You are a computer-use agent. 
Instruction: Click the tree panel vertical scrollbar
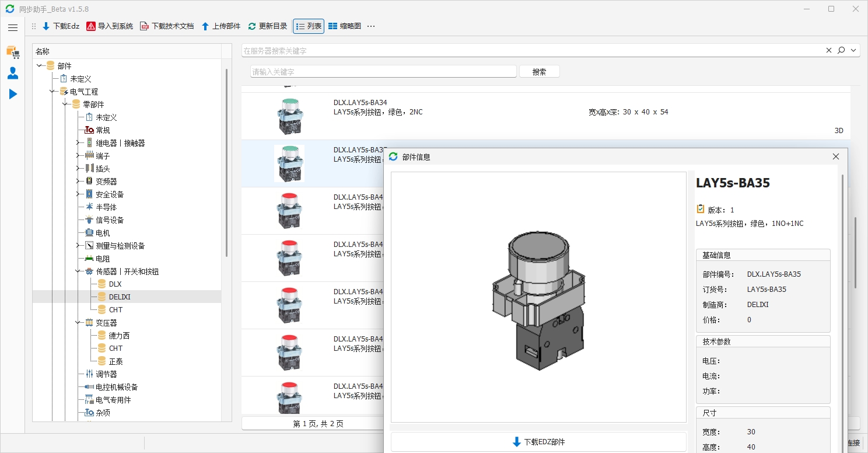click(226, 163)
